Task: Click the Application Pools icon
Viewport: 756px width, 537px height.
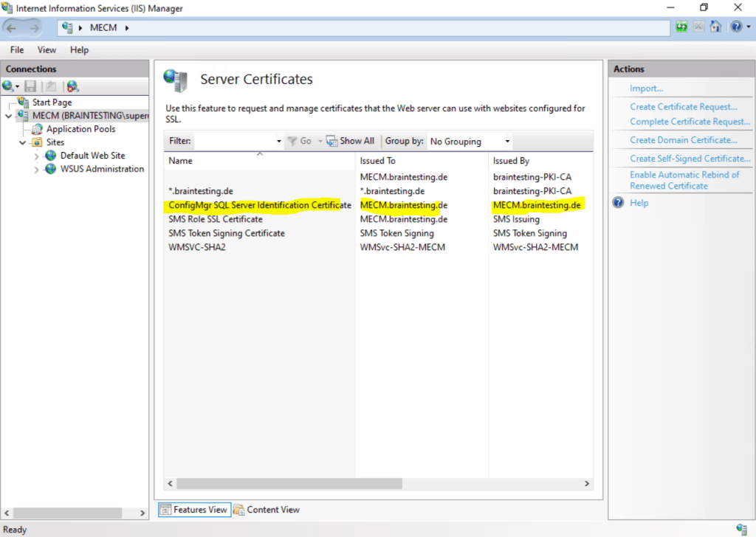Action: [37, 129]
